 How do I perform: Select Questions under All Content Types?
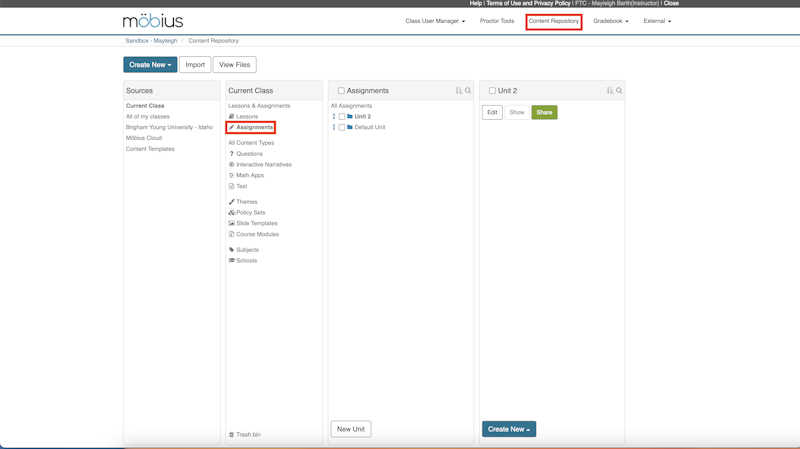tap(249, 154)
